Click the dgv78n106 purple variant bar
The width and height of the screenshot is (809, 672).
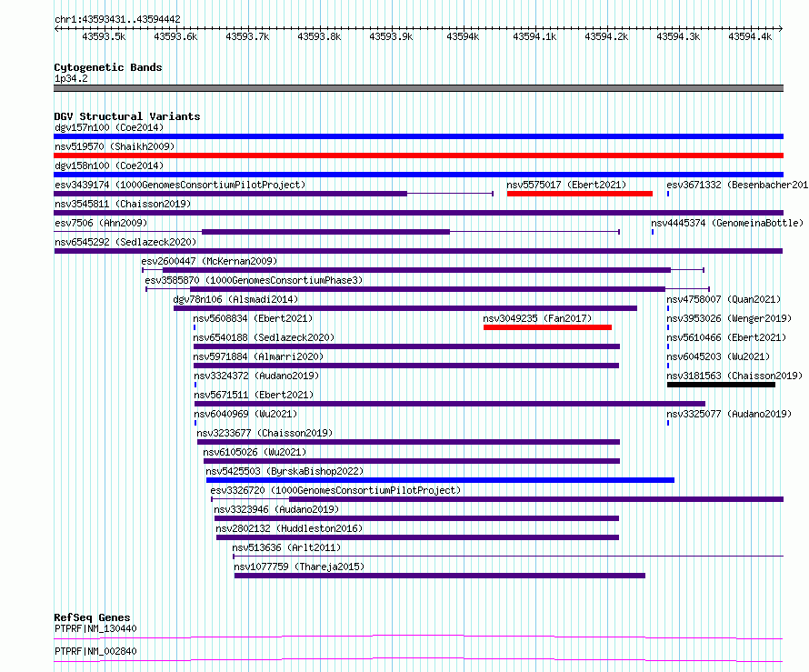click(405, 308)
